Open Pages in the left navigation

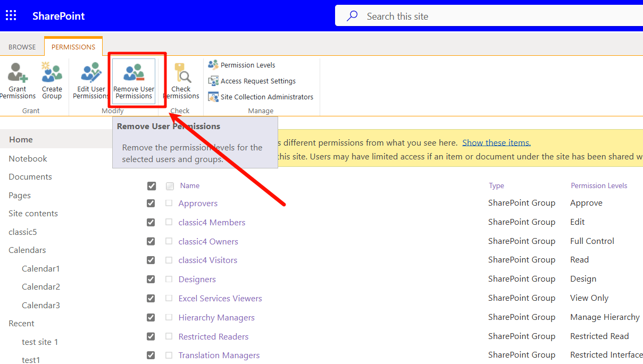coord(20,195)
